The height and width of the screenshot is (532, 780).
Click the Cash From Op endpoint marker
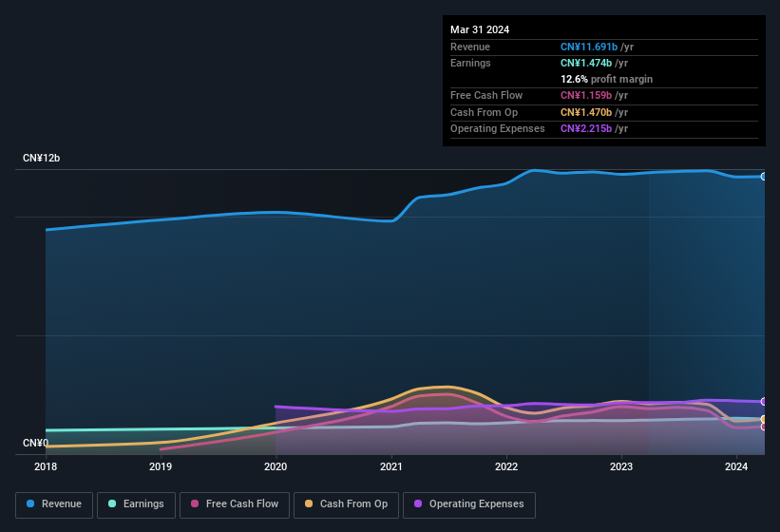pos(763,419)
